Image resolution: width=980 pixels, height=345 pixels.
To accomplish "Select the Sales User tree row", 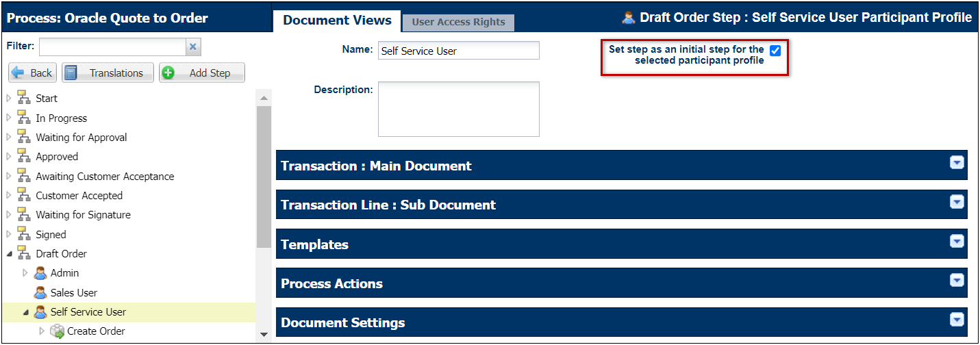I will pyautogui.click(x=129, y=292).
